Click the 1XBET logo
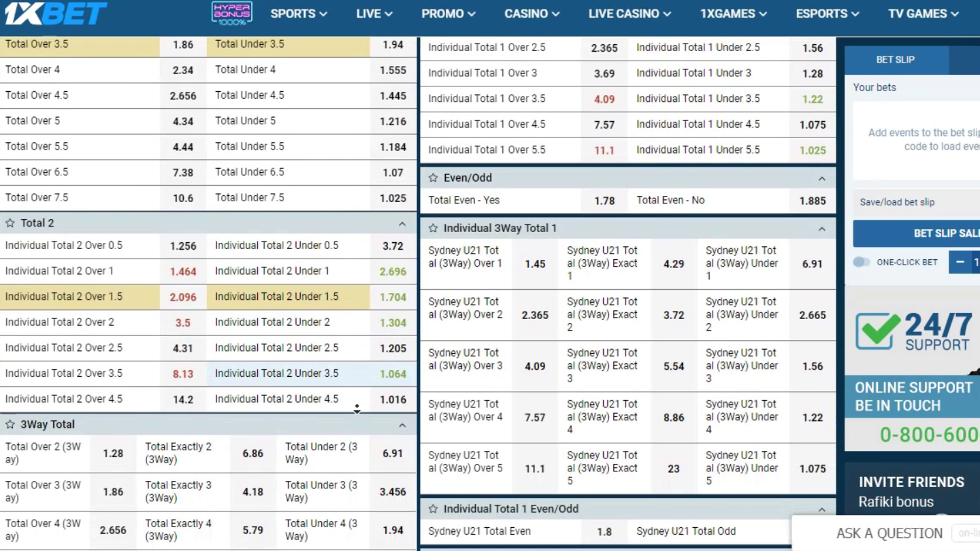980x551 pixels. click(56, 13)
